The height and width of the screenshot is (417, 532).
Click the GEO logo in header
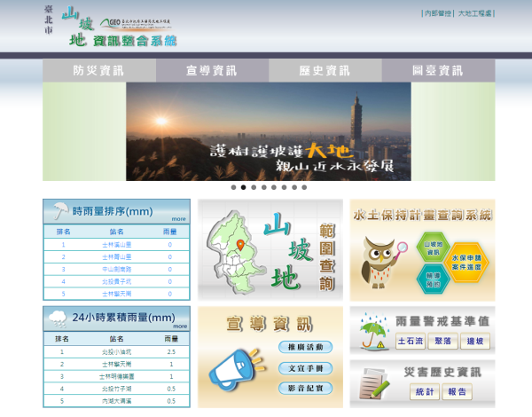[x=136, y=24]
